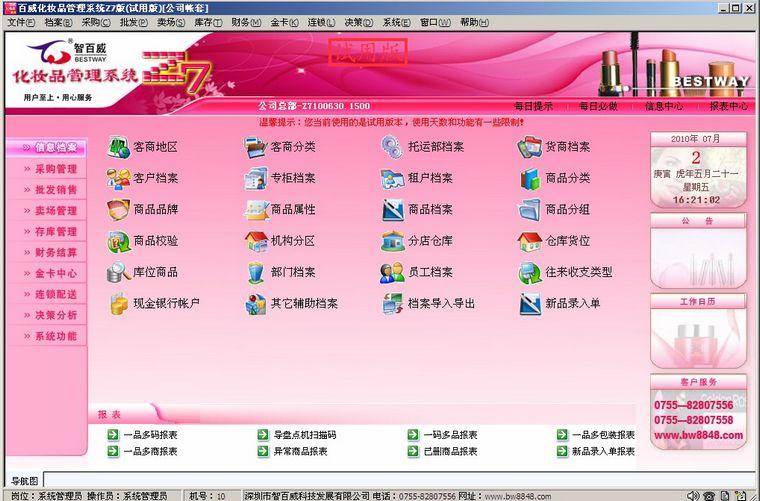Click the speaker icon in status bar
760x501 pixels.
(693, 496)
